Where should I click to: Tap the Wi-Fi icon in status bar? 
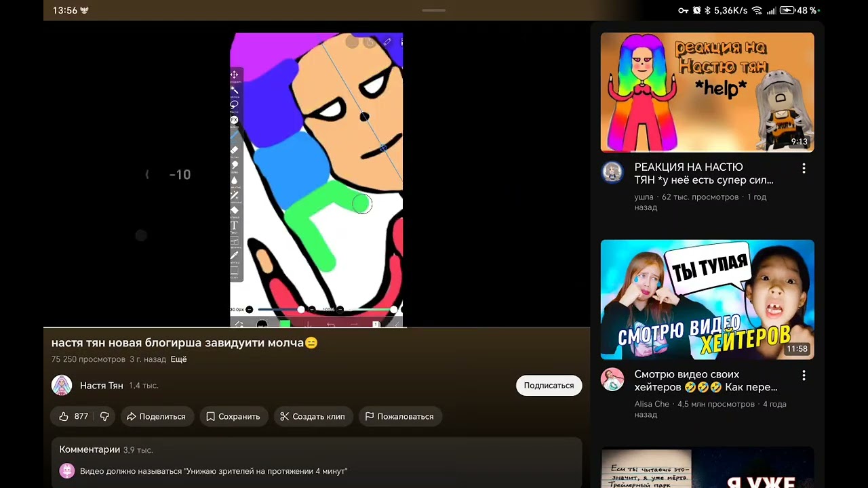click(757, 10)
